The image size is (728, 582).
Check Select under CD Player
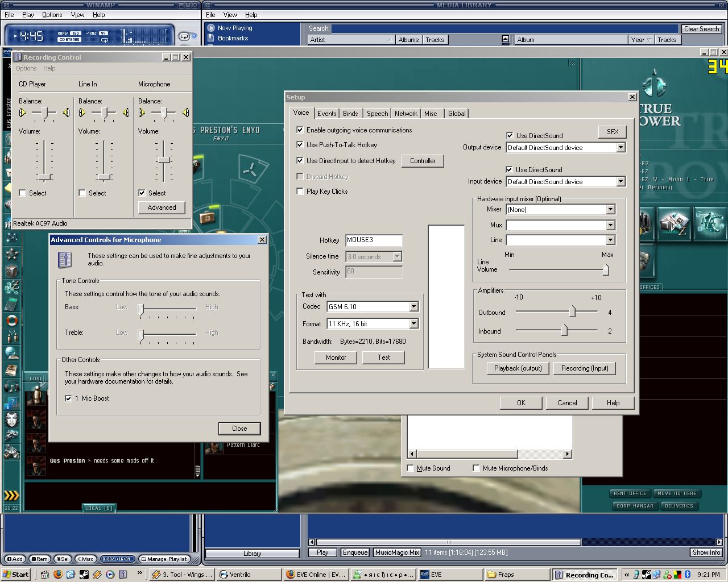click(x=22, y=193)
